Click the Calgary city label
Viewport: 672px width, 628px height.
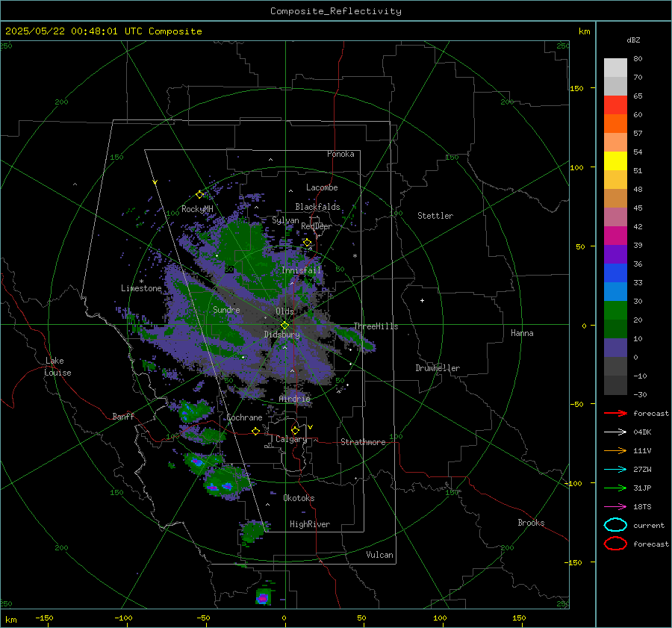tap(291, 439)
